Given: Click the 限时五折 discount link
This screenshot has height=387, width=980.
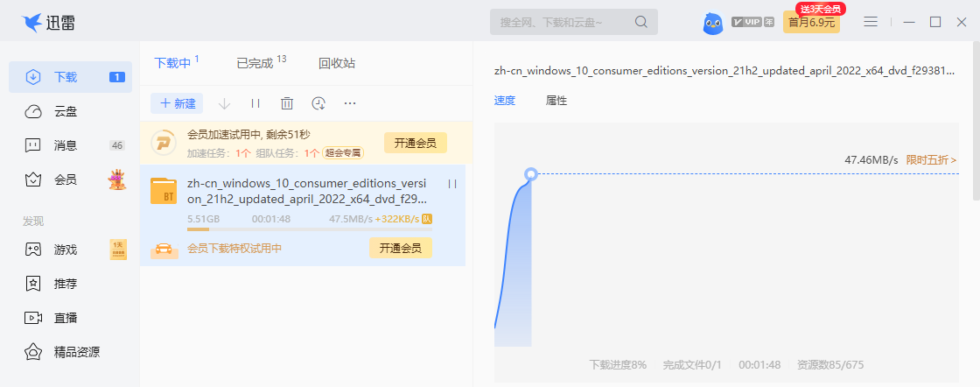Looking at the screenshot, I should click(931, 160).
